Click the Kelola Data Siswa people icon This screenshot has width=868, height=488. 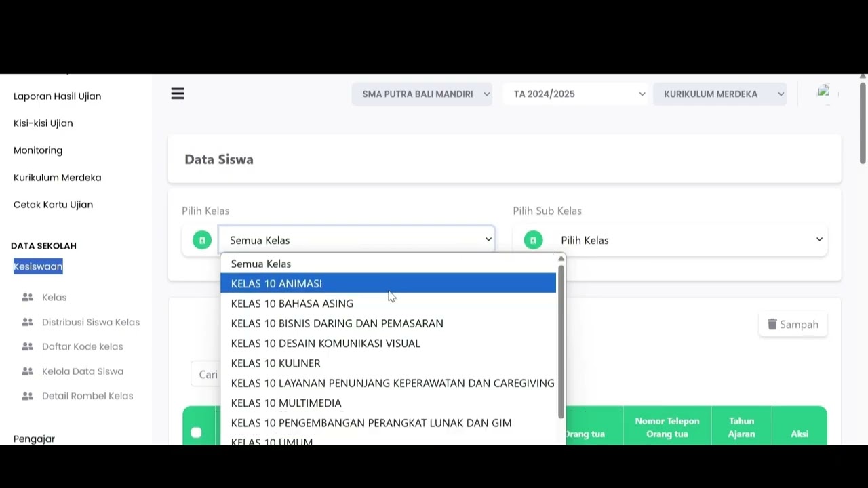pyautogui.click(x=27, y=371)
